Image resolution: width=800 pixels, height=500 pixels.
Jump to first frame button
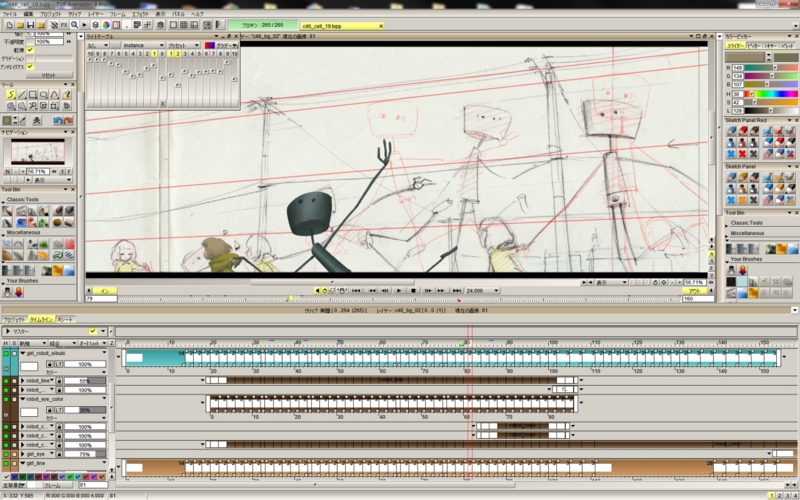356,290
